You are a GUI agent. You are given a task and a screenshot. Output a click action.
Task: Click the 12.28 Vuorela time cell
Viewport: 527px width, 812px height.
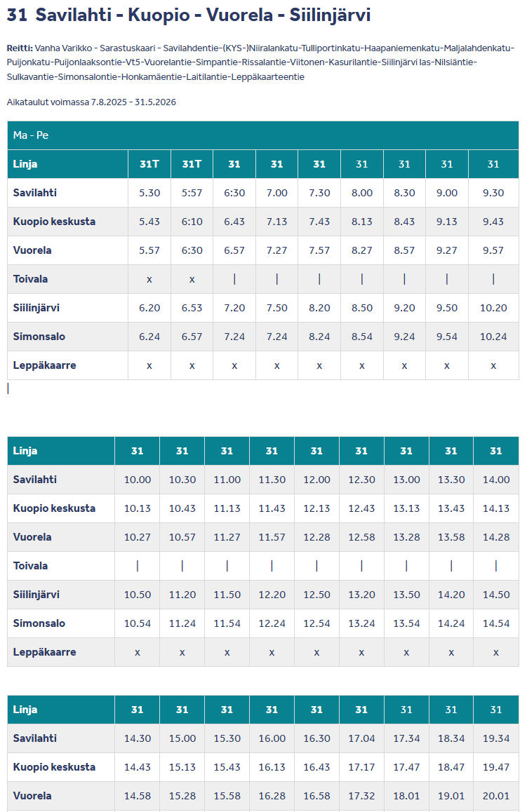pyautogui.click(x=316, y=537)
